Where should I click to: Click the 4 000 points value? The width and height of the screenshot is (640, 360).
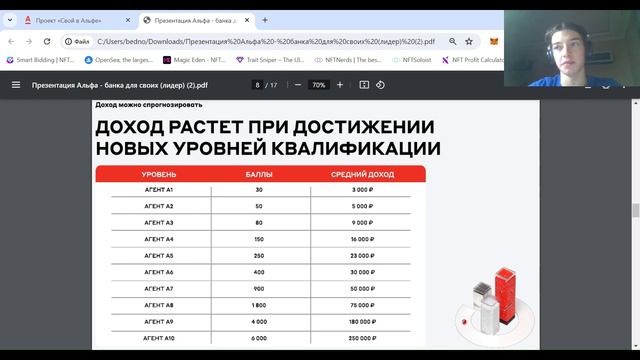tap(259, 322)
